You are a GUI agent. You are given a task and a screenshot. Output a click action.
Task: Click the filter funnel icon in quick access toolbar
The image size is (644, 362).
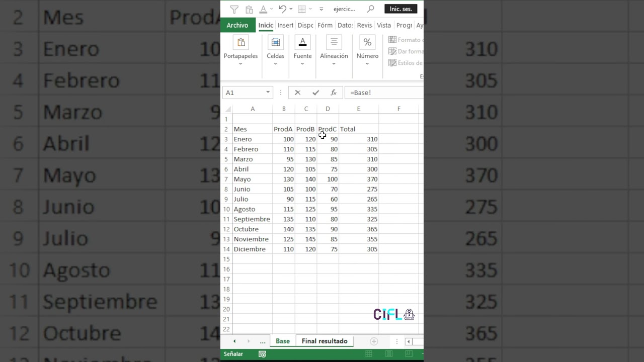tap(234, 9)
